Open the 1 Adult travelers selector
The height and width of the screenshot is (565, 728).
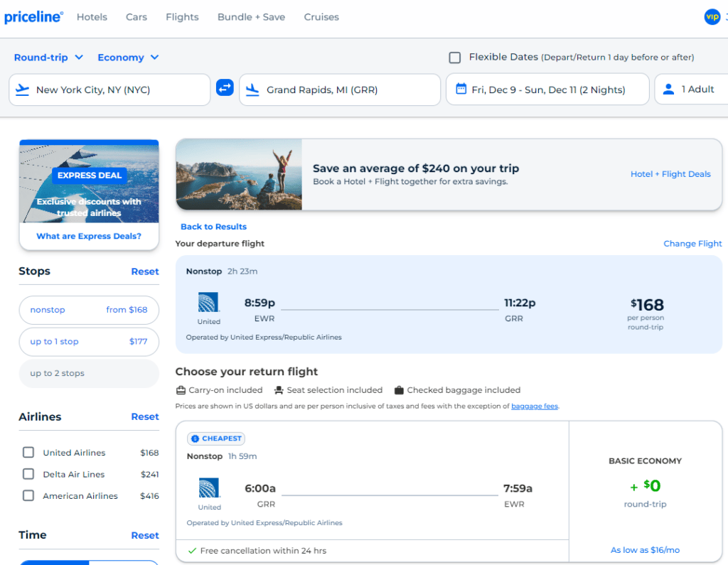[x=691, y=89]
